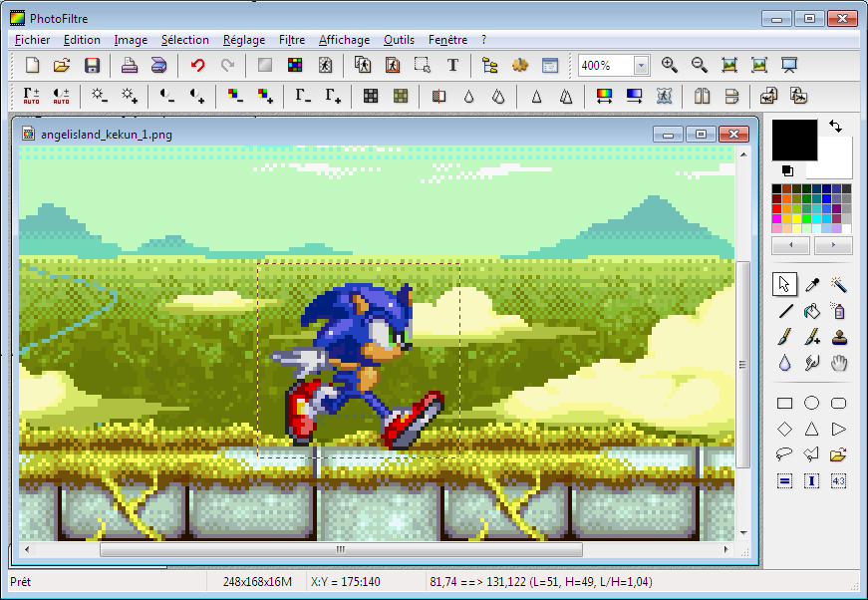Click the Undo arrow in toolbar
Image resolution: width=868 pixels, height=600 pixels.
[x=197, y=66]
